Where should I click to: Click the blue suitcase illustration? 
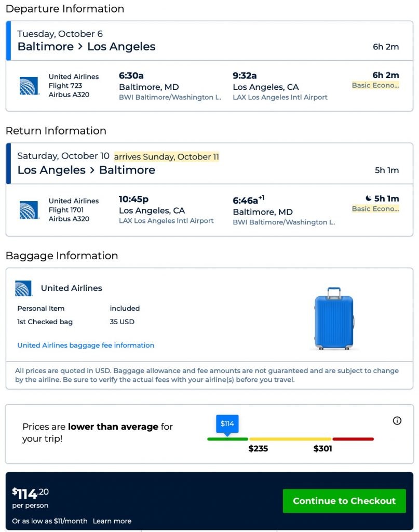(334, 318)
